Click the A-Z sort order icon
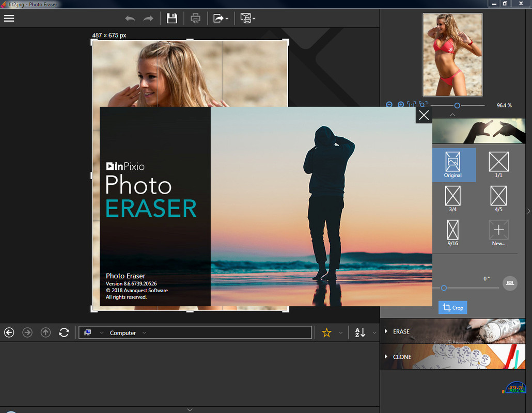532x413 pixels. pyautogui.click(x=360, y=333)
